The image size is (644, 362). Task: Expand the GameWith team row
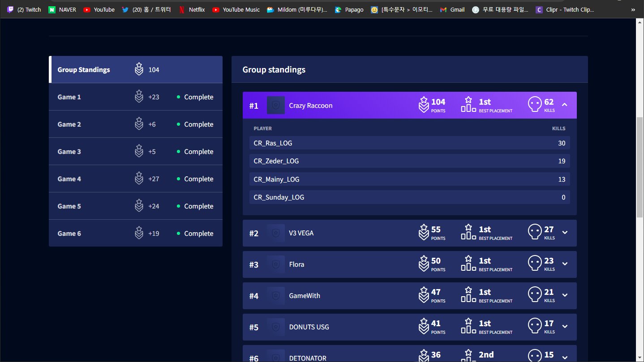pyautogui.click(x=565, y=295)
